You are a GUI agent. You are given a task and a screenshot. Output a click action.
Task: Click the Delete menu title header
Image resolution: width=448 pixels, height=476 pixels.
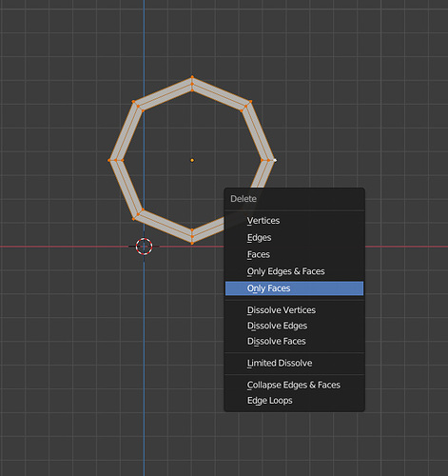[243, 199]
